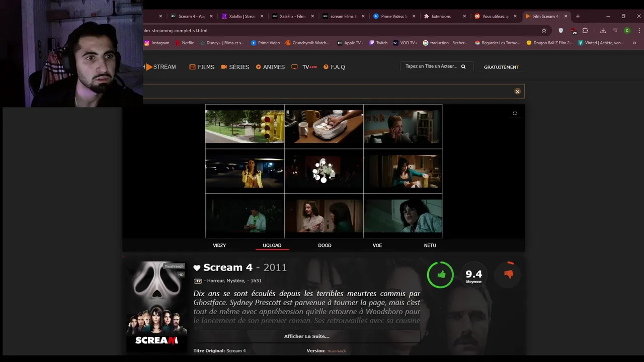Open the Twitch bookmark
Image resolution: width=644 pixels, height=362 pixels.
click(378, 43)
